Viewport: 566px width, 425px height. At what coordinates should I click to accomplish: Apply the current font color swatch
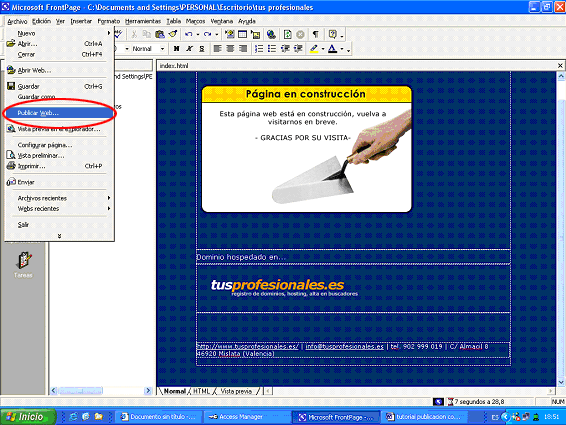pyautogui.click(x=332, y=49)
